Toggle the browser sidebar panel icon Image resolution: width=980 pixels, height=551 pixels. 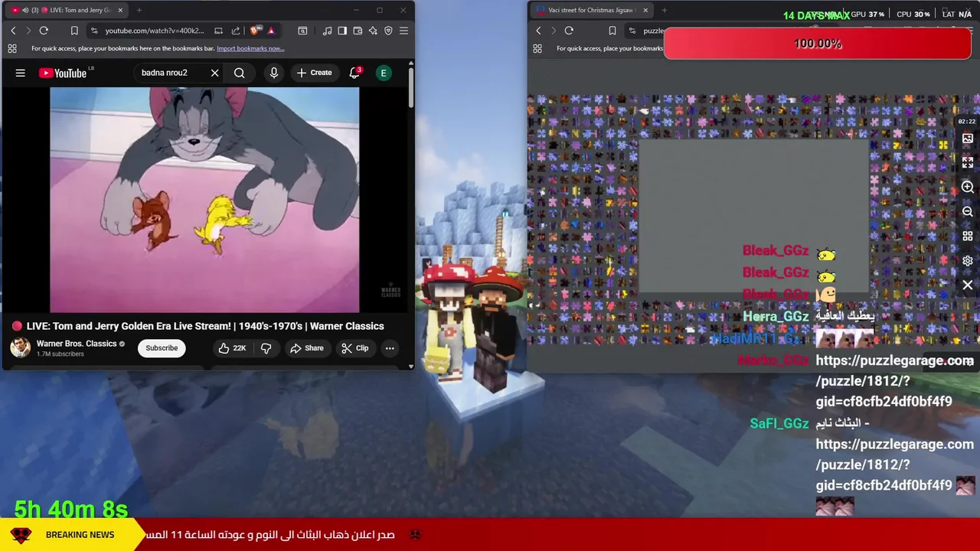coord(342,31)
